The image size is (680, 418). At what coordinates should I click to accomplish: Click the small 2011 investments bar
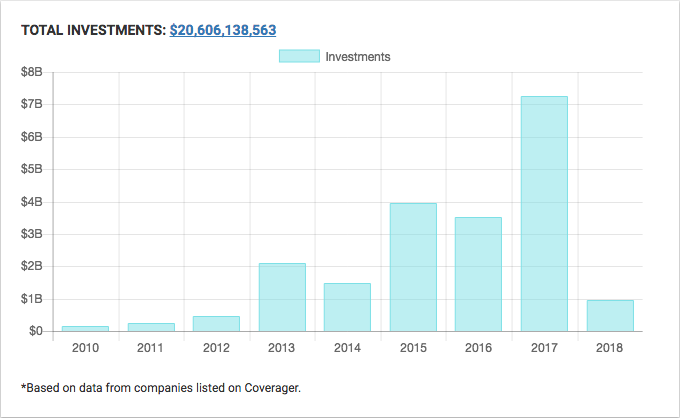point(151,326)
